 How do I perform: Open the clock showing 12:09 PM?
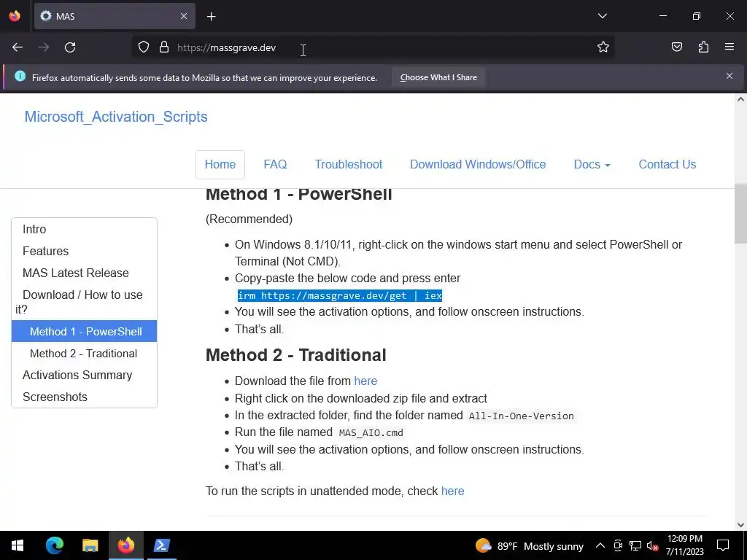(684, 545)
